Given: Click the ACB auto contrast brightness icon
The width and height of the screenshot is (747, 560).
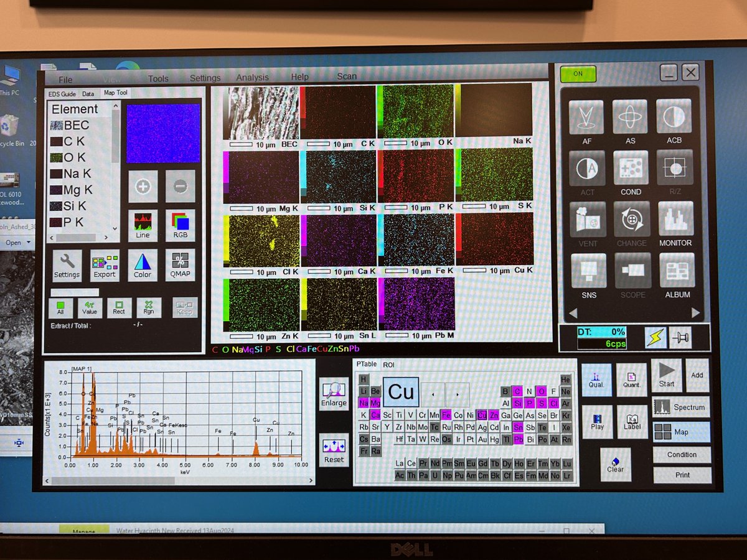Looking at the screenshot, I should click(x=674, y=116).
